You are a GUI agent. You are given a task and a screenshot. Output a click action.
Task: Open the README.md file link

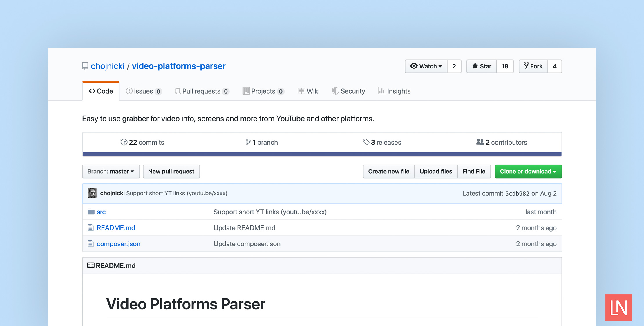[116, 228]
